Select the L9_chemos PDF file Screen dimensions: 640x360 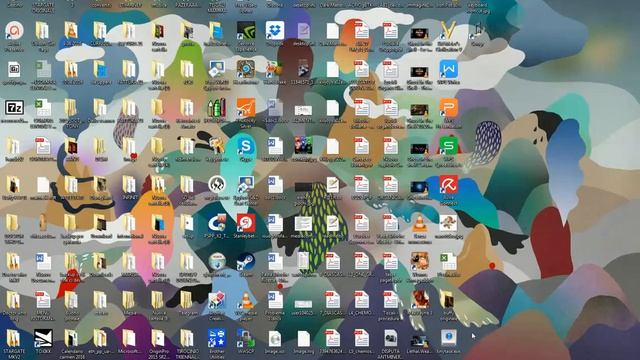(x=361, y=339)
